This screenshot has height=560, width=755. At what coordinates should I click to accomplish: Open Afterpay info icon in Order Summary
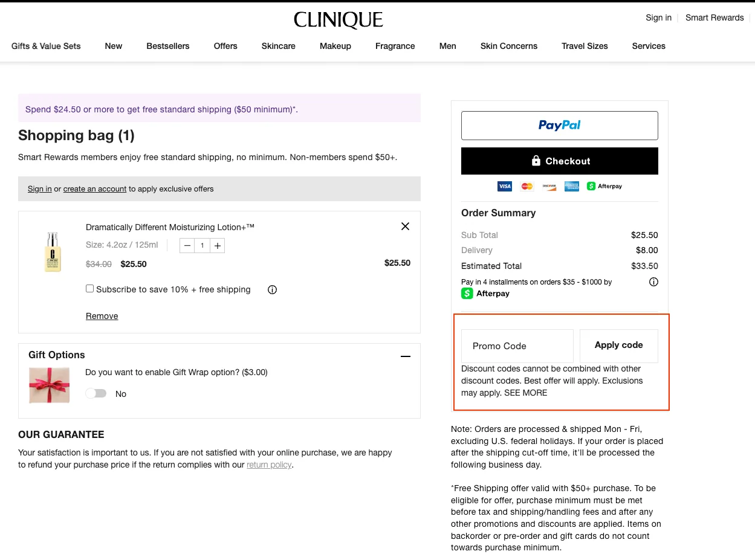(x=653, y=282)
